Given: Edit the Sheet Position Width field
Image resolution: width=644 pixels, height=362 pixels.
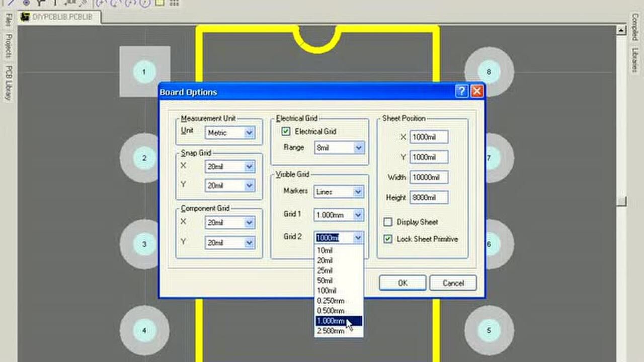Looking at the screenshot, I should [429, 177].
